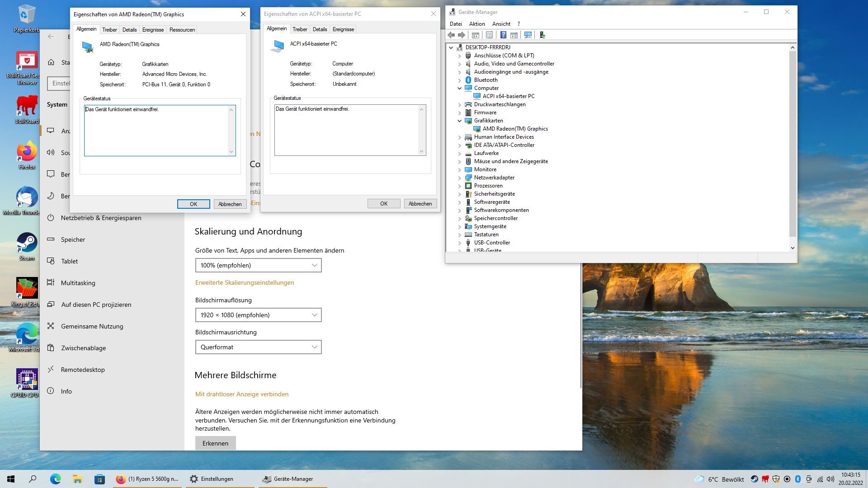Collapse the Grafikkarten tree node
Screen dimensions: 868x488
coord(460,121)
